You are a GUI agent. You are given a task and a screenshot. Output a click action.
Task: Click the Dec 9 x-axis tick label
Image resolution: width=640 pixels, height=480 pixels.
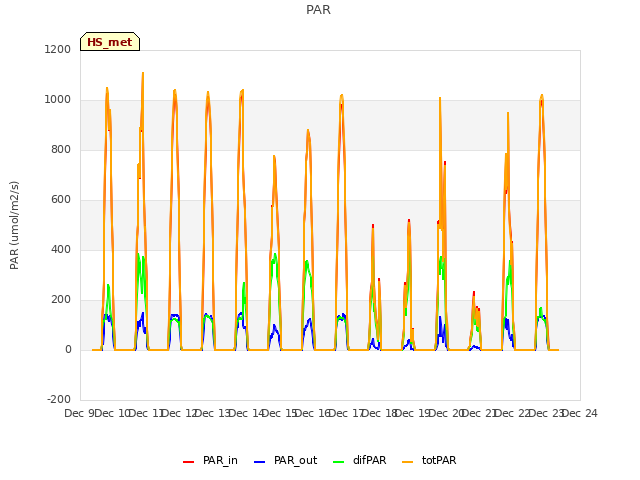(x=80, y=413)
